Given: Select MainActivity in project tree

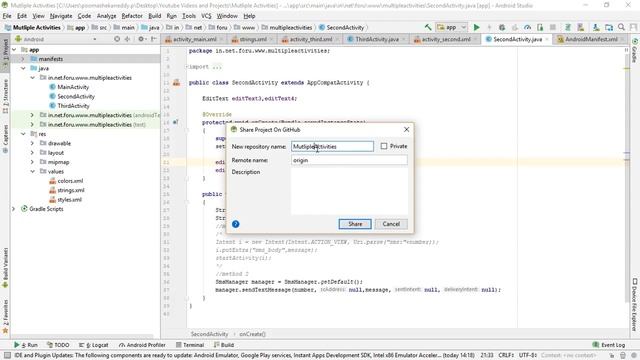Looking at the screenshot, I should [x=73, y=87].
